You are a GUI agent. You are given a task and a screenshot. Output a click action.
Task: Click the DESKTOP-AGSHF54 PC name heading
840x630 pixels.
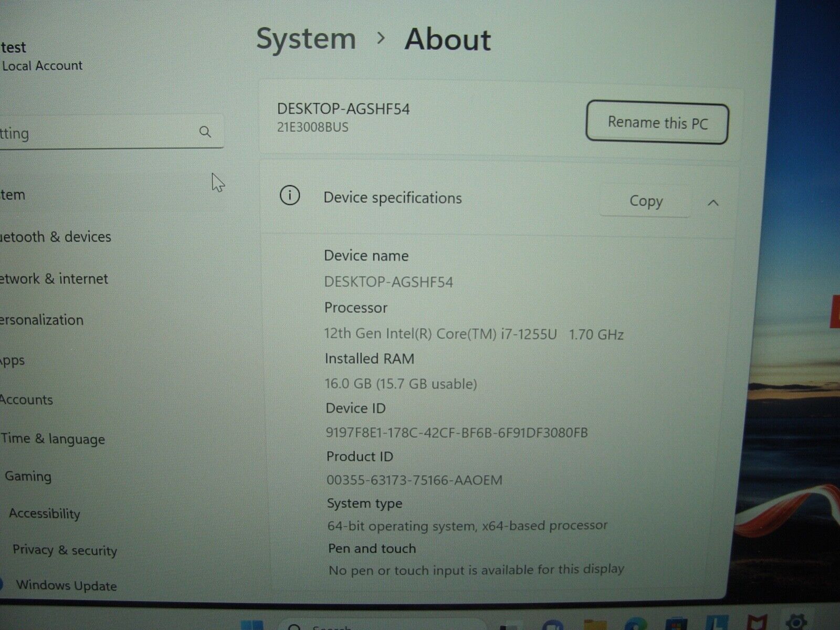tap(343, 109)
